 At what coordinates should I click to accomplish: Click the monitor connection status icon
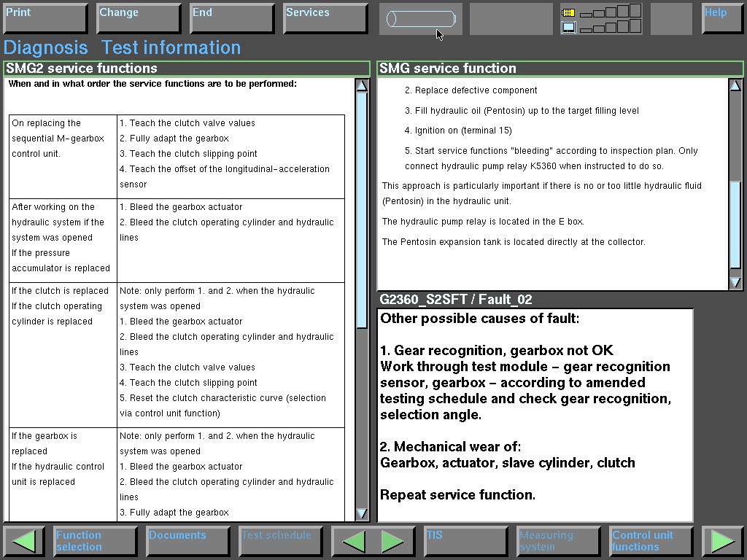pyautogui.click(x=568, y=28)
